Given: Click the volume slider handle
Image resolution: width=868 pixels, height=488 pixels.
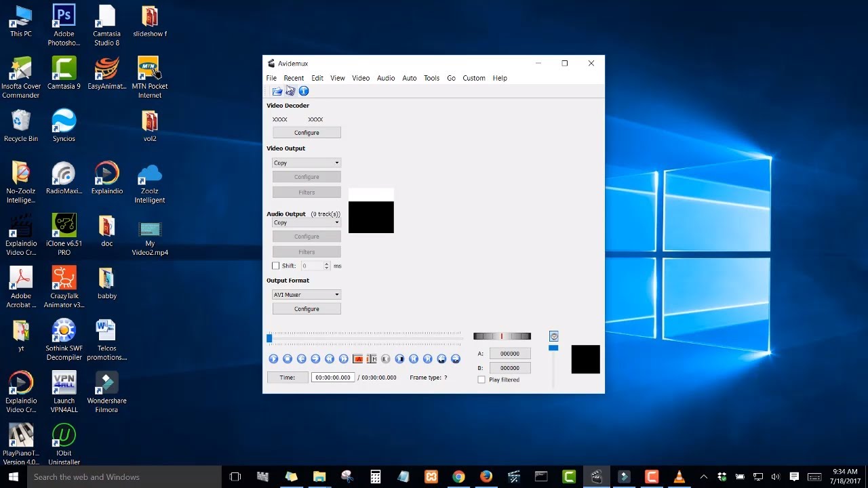Looking at the screenshot, I should tap(553, 348).
